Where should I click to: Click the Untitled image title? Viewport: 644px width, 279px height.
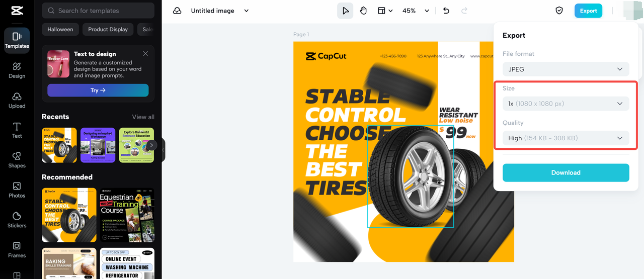point(212,11)
